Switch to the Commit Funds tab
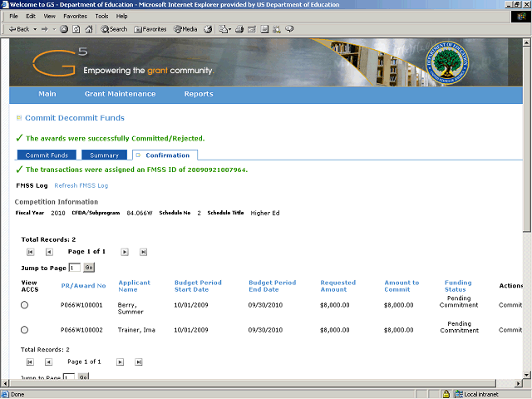532x399 pixels. pos(47,155)
